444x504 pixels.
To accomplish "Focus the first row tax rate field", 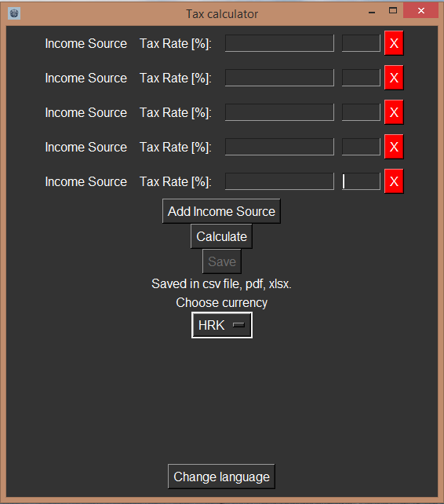I will point(361,43).
